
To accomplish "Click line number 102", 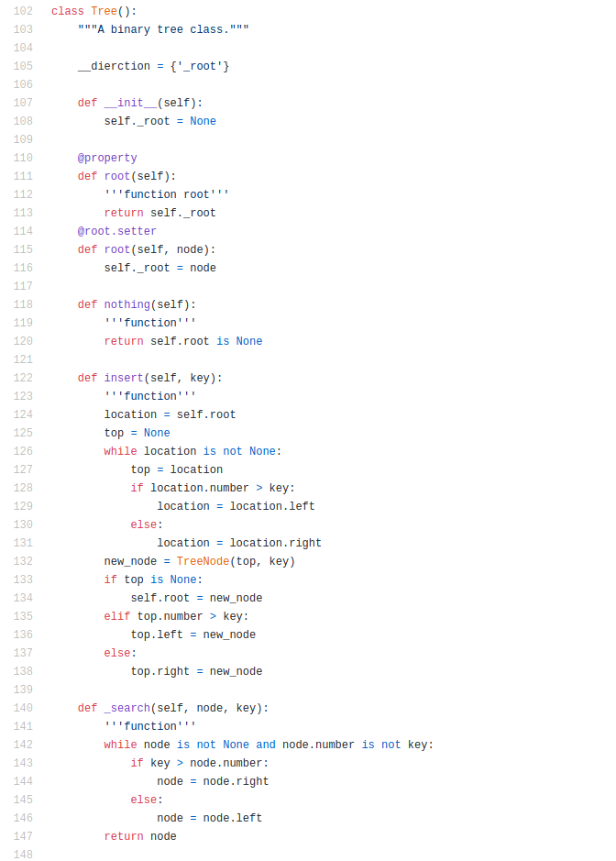I will pos(23,11).
